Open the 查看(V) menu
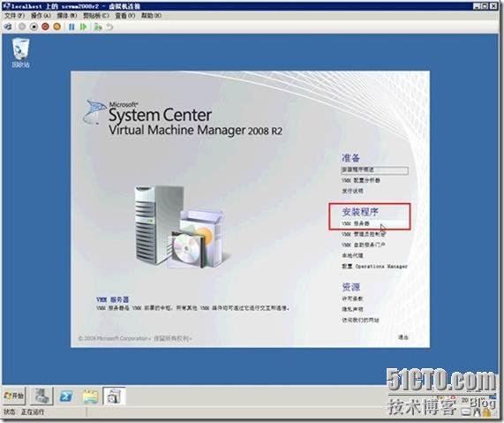 click(125, 15)
